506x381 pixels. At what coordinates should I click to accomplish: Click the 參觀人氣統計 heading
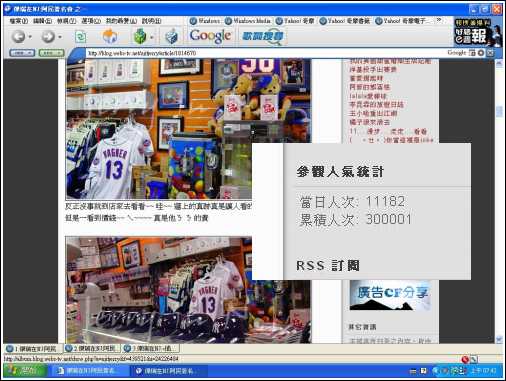coord(340,172)
